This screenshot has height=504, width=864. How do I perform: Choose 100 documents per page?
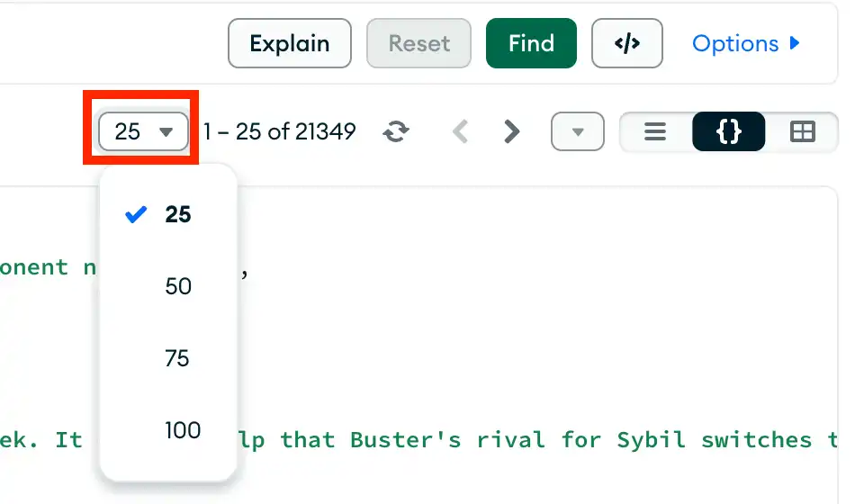183,430
